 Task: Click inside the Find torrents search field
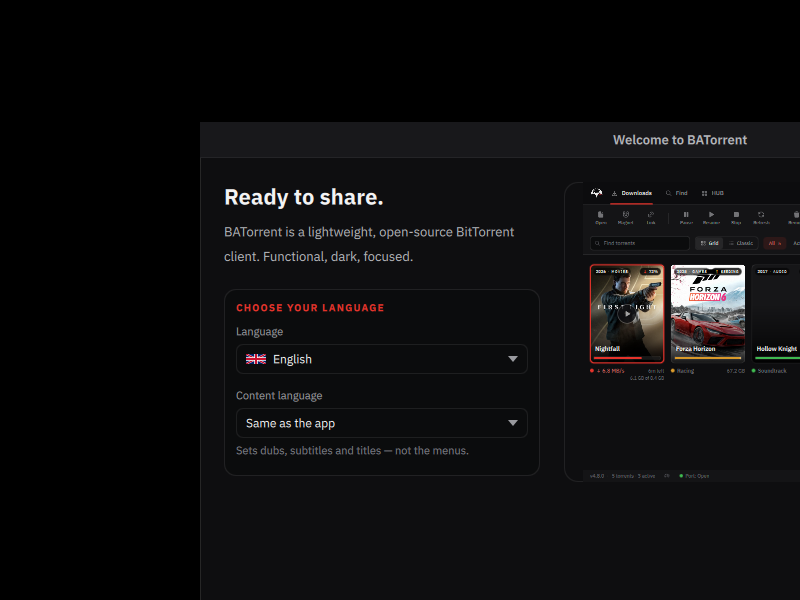(640, 243)
